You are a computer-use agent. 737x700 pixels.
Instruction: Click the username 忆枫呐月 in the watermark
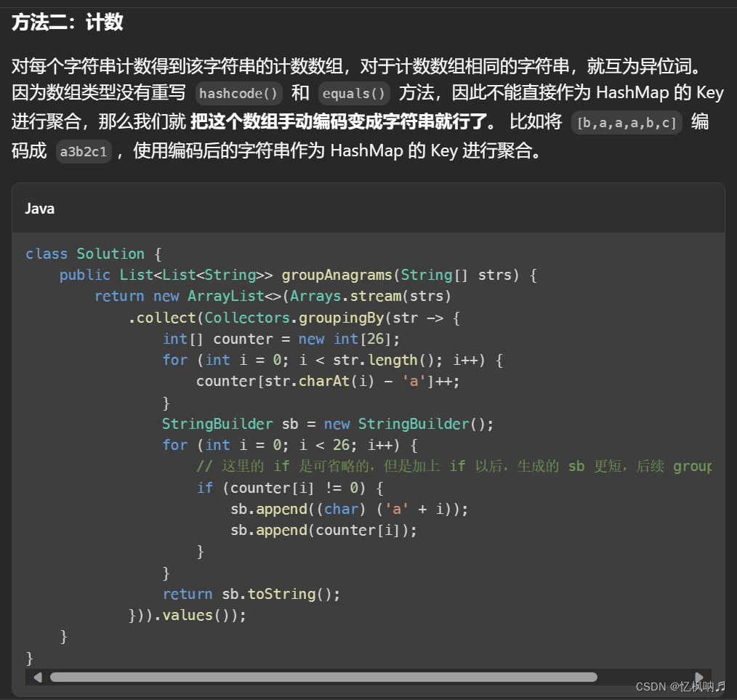[698, 686]
